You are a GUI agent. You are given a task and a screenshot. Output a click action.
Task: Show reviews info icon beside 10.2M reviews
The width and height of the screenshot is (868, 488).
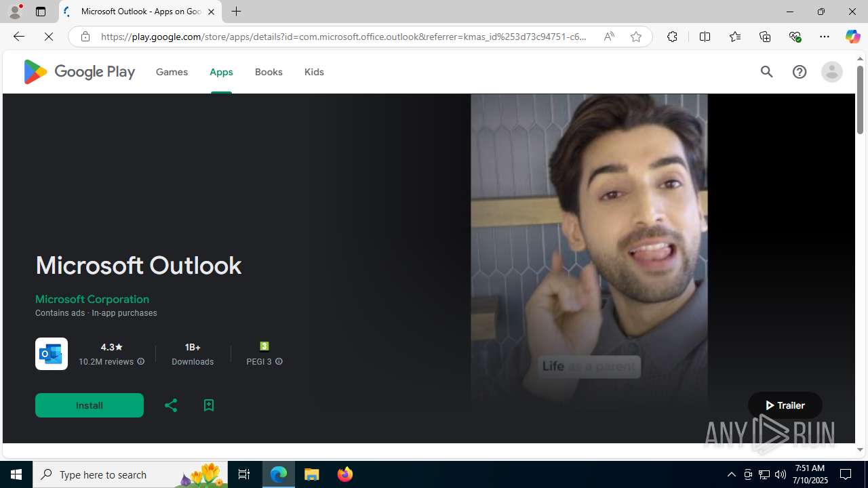(x=141, y=362)
